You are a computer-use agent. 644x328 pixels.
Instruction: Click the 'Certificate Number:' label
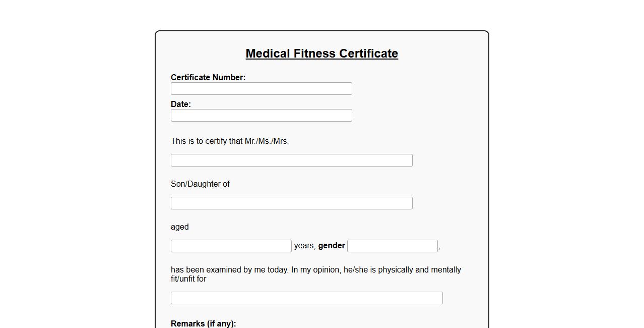[208, 78]
